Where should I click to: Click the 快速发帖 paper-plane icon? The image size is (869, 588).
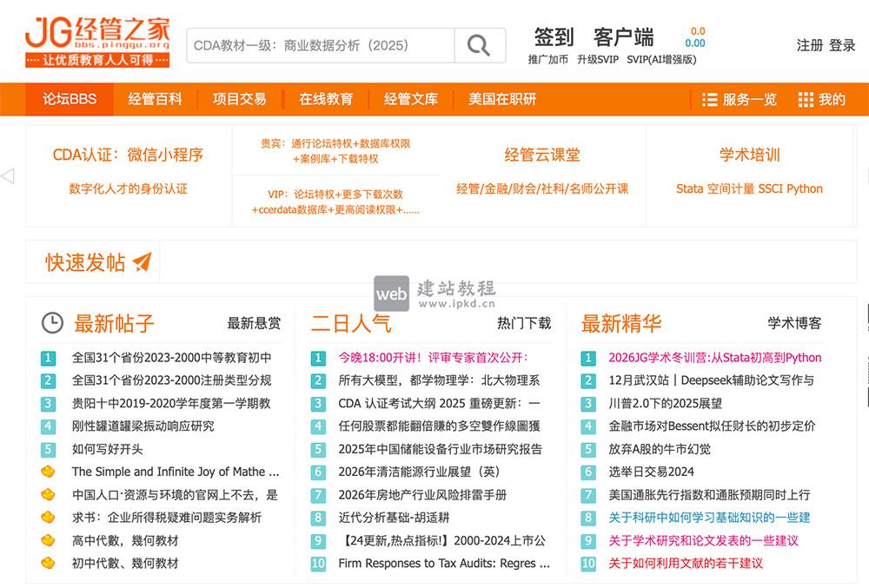click(x=142, y=261)
